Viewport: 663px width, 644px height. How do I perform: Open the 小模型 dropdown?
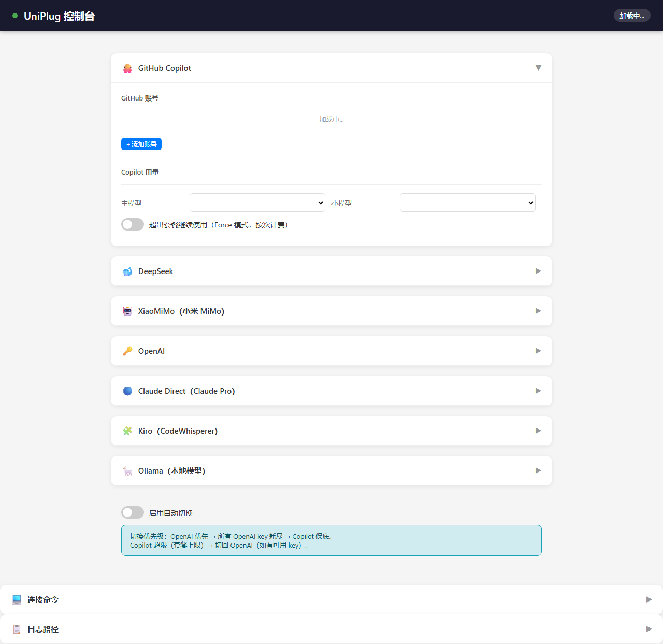point(467,203)
